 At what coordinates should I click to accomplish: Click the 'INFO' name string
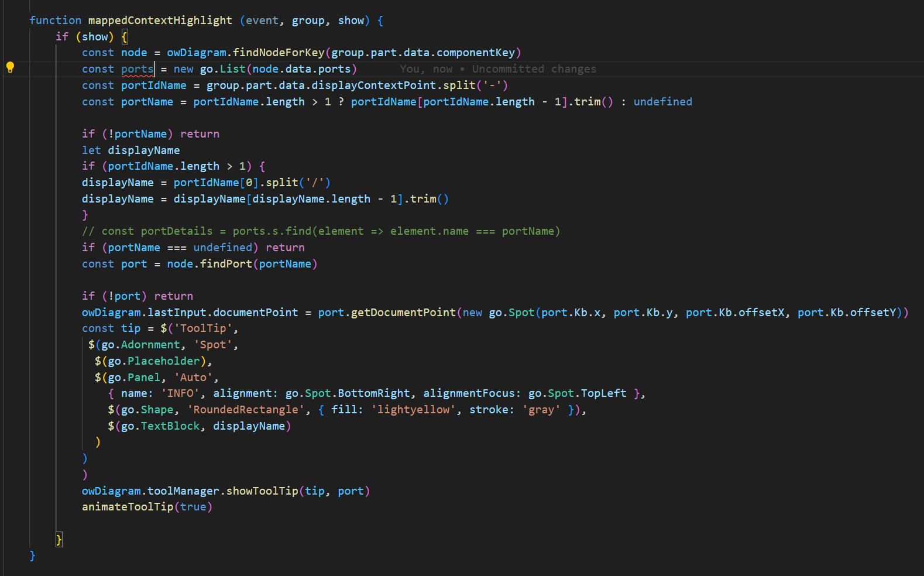click(x=180, y=393)
